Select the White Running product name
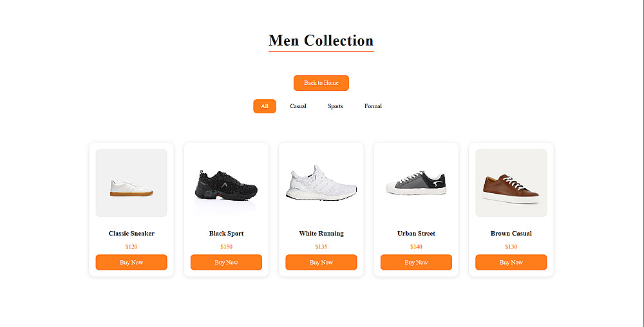Viewport: 644px width, 327px height. coord(321,234)
